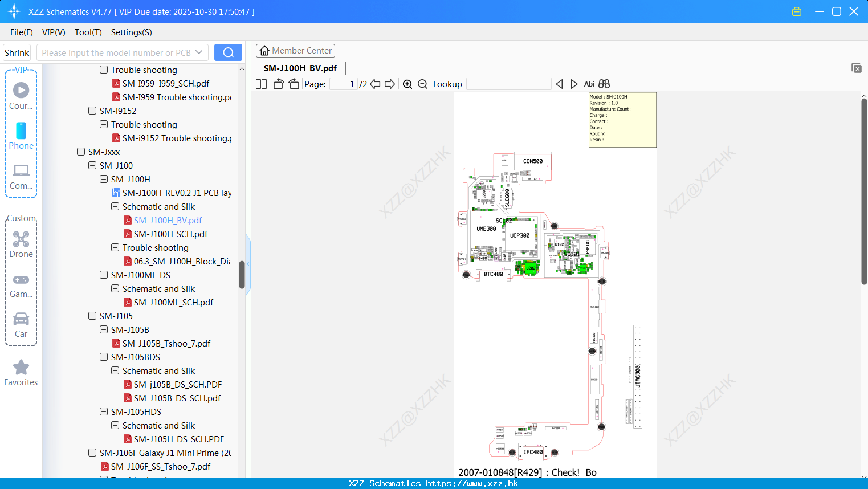Go to the next page arrow
The height and width of the screenshot is (489, 868).
(x=390, y=84)
